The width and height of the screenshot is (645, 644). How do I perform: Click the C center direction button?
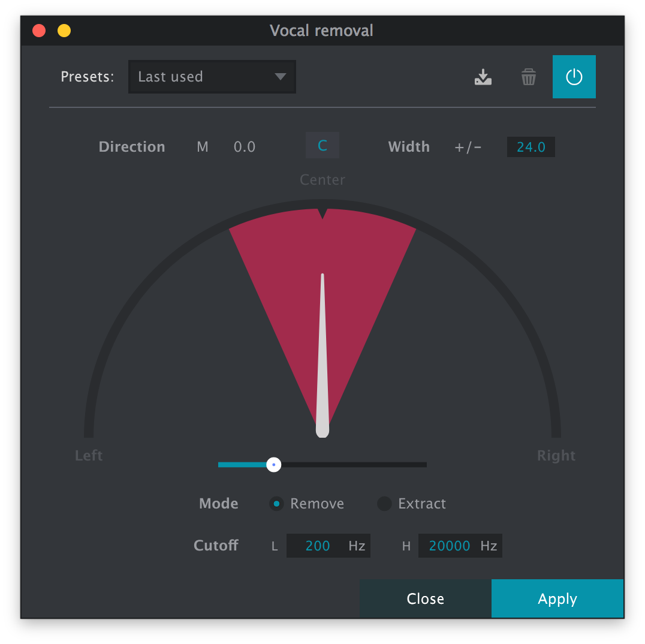(x=322, y=145)
